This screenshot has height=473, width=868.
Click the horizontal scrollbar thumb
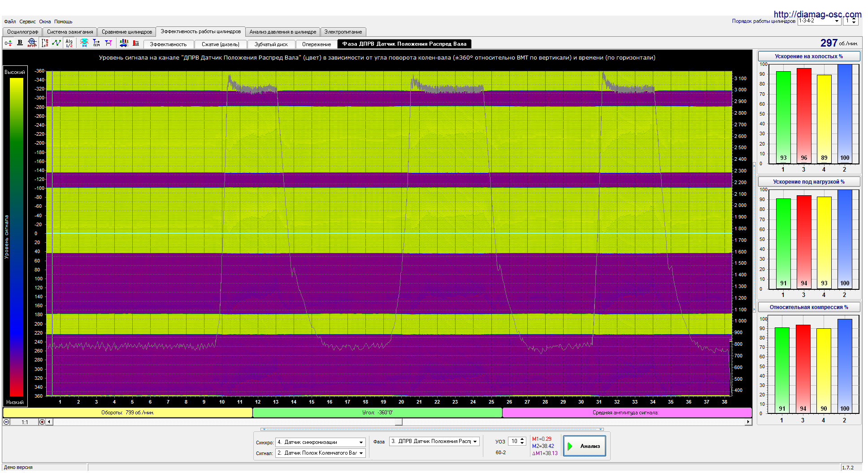click(x=399, y=422)
